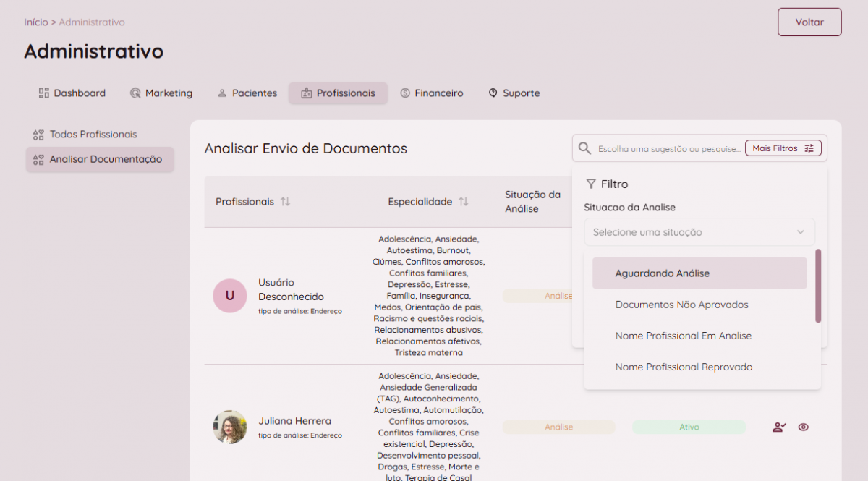This screenshot has height=481, width=868.
Task: Click the dropdown list scrollbar
Action: click(818, 286)
